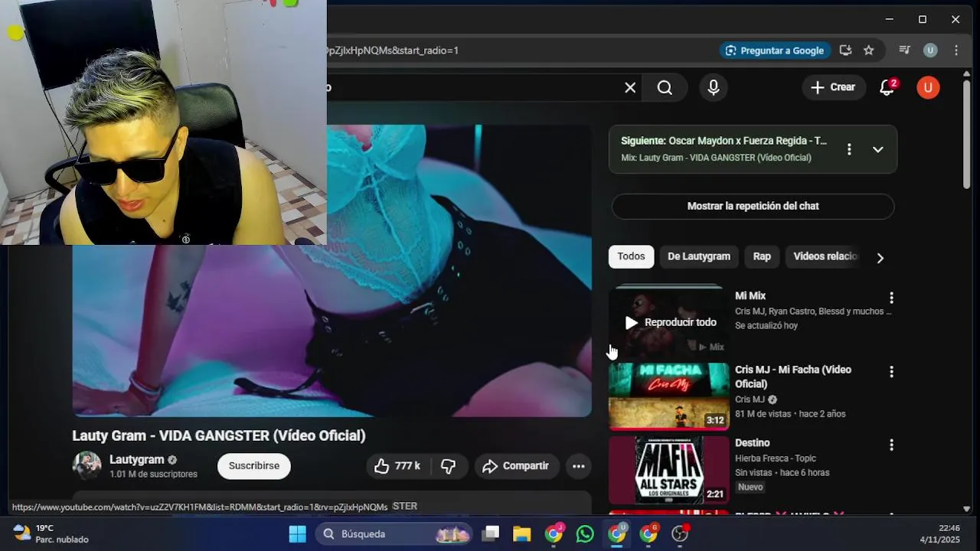
Task: Open Lautygram channel name link
Action: (137, 460)
